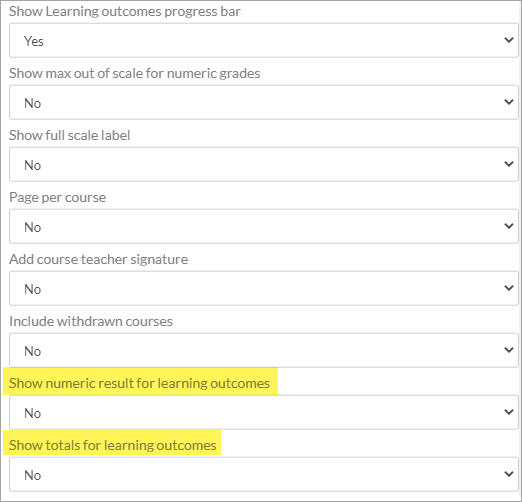This screenshot has height=502, width=522.
Task: Click chevron for Show totals for learning outcomes
Action: point(509,474)
